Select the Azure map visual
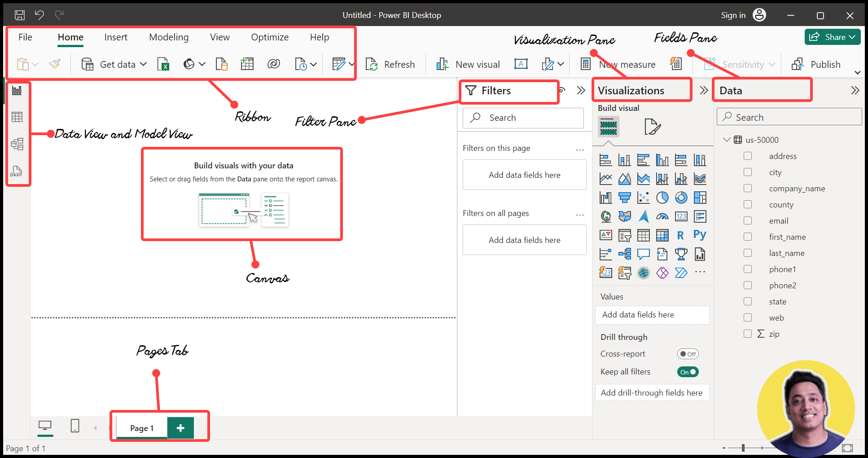 [x=644, y=216]
